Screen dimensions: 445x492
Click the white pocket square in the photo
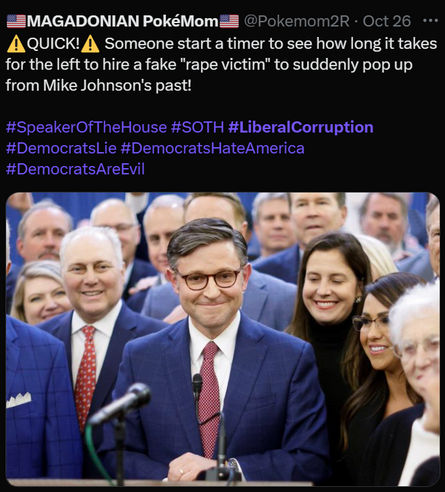[19, 399]
